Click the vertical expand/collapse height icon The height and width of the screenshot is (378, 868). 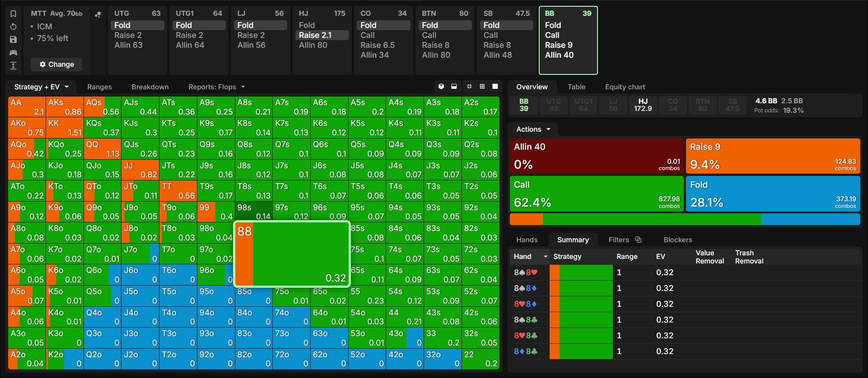[x=13, y=66]
